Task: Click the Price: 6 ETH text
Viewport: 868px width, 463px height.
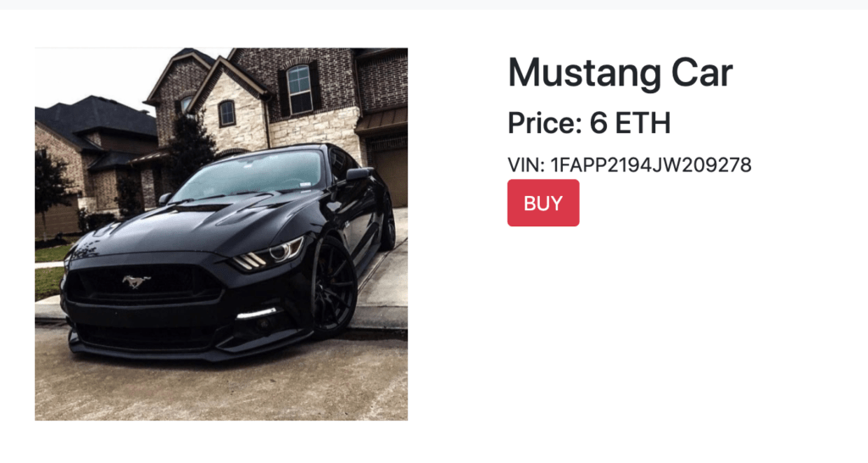Action: click(x=589, y=123)
